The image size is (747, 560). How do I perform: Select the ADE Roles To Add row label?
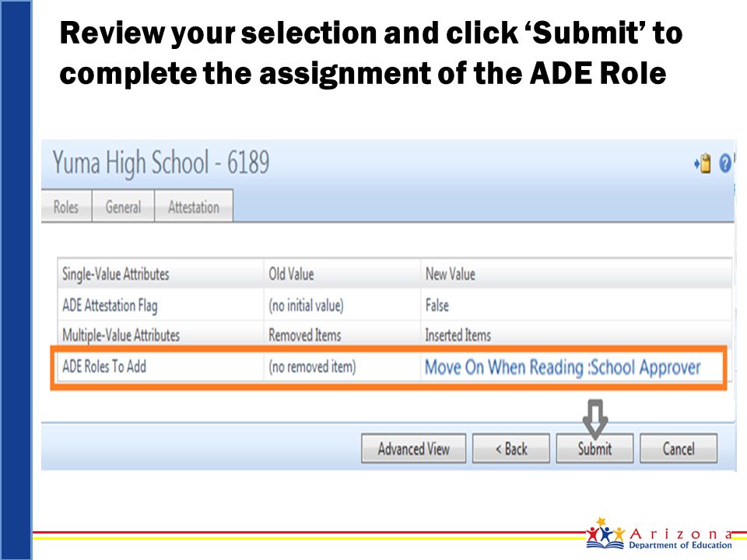[104, 366]
